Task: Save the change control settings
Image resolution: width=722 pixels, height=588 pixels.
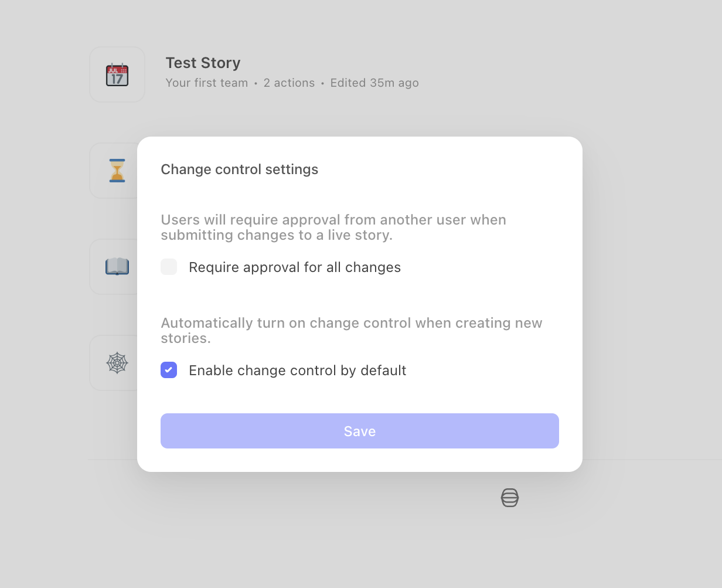Action: (x=360, y=431)
